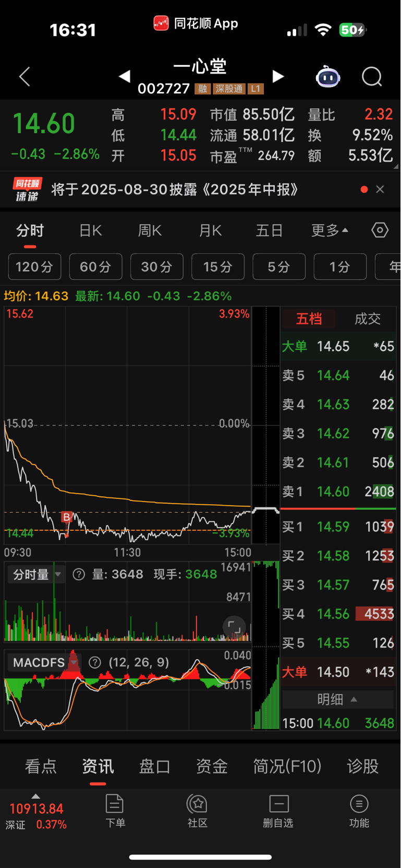Tap 卖5 row price 14.64
Image resolution: width=401 pixels, height=868 pixels.
[338, 375]
